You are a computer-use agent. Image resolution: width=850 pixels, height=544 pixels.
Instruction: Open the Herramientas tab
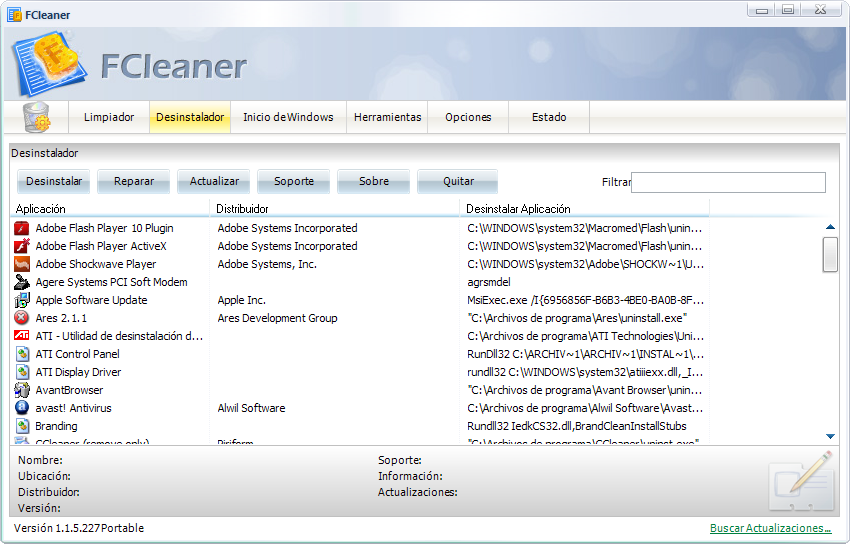pos(387,117)
